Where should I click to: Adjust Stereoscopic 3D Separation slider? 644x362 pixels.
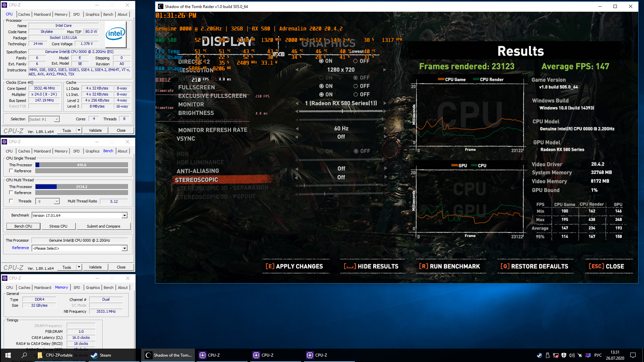[x=341, y=185]
